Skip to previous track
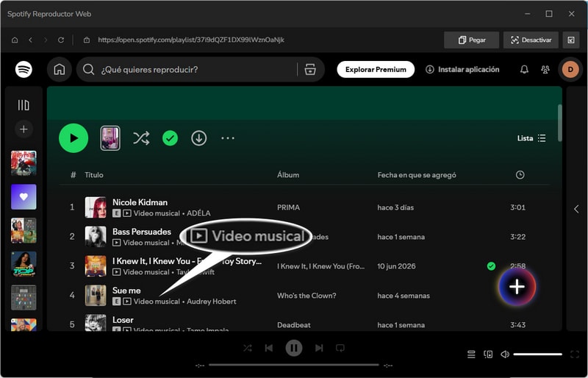This screenshot has width=588, height=378. click(x=269, y=349)
